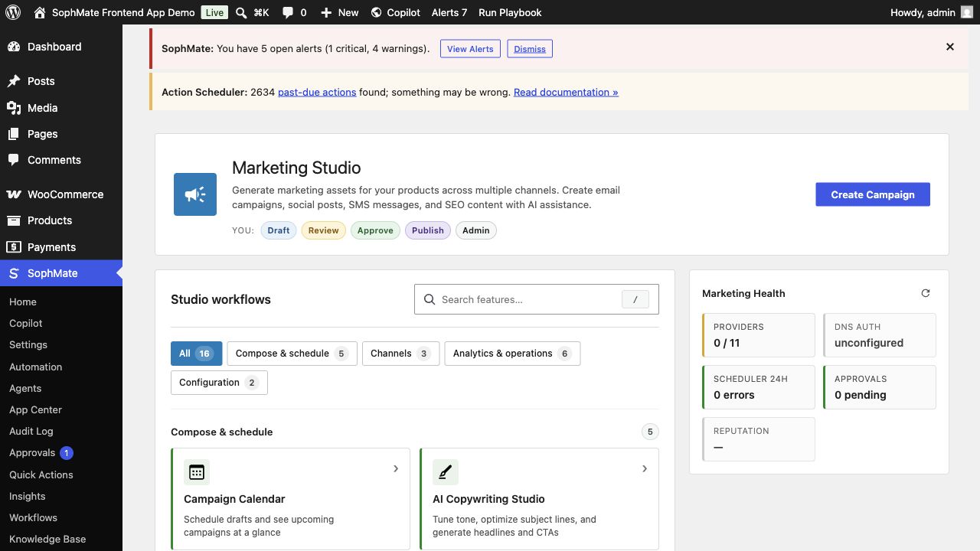Open Alerts 7 in the admin bar
The height and width of the screenshot is (551, 980).
tap(449, 12)
